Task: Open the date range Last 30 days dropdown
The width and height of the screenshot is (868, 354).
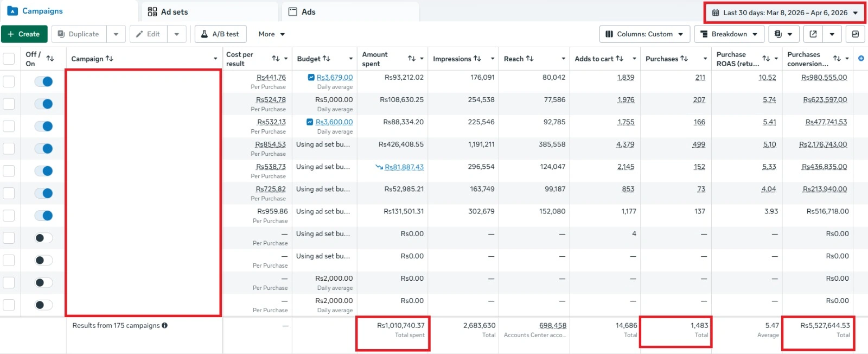Action: coord(784,12)
